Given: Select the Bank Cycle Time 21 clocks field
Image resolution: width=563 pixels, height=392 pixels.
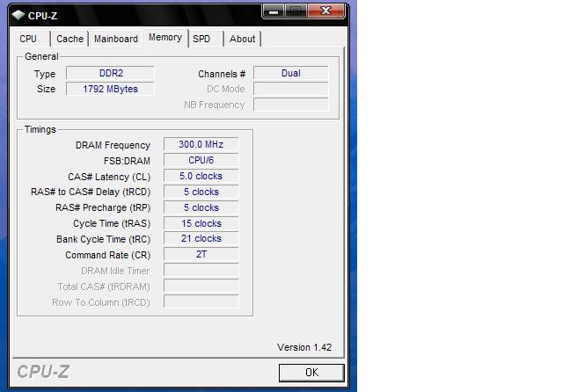Looking at the screenshot, I should pyautogui.click(x=201, y=238).
